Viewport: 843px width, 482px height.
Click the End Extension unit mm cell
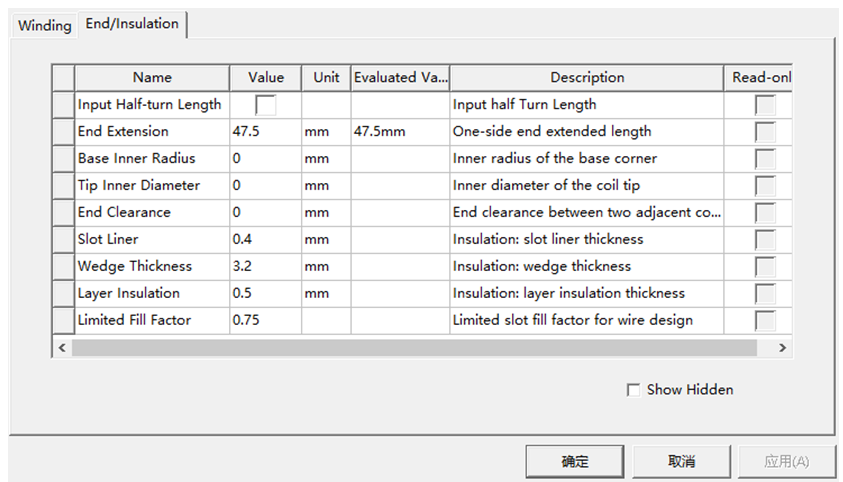tap(326, 132)
